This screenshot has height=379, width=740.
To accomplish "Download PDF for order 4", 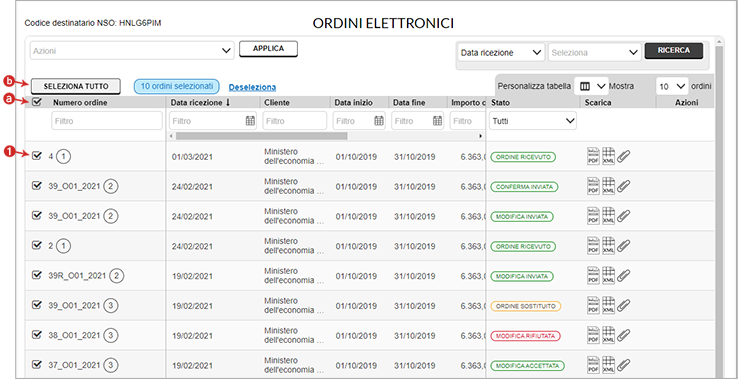I will tap(593, 156).
